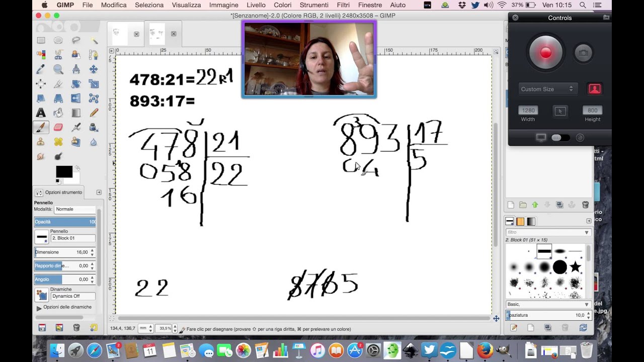Screen dimensions: 644x362
Task: Open the Dynamics Off picker button
Action: pos(42,295)
